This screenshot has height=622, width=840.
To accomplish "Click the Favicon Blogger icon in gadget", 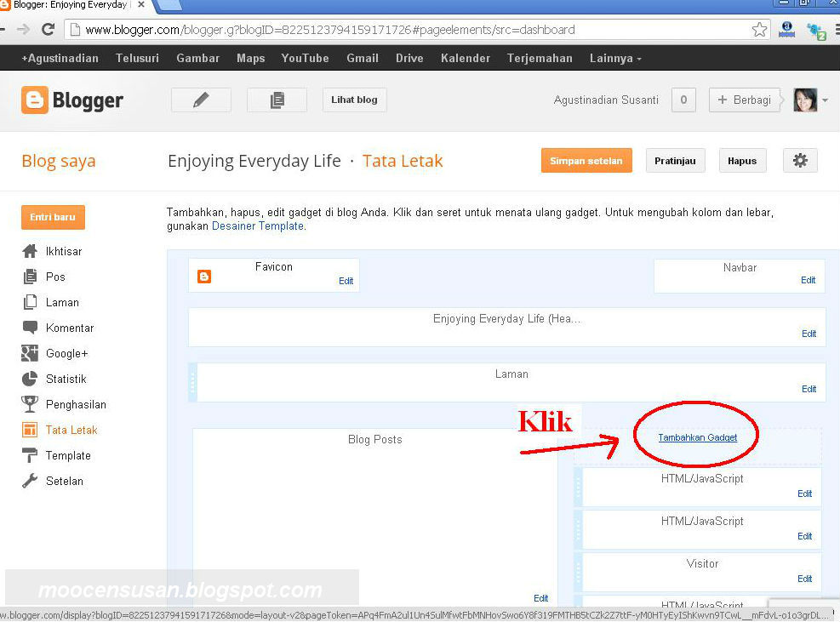I will tap(204, 277).
